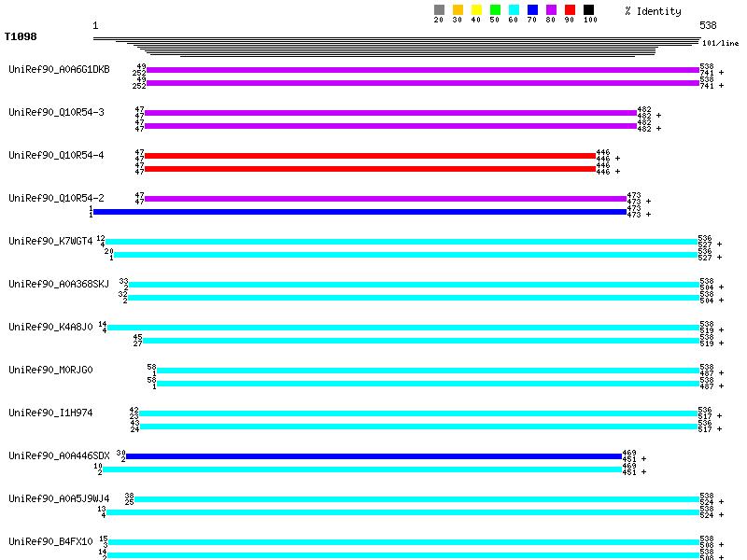Click the green 50% identity legend swatch

pos(495,10)
